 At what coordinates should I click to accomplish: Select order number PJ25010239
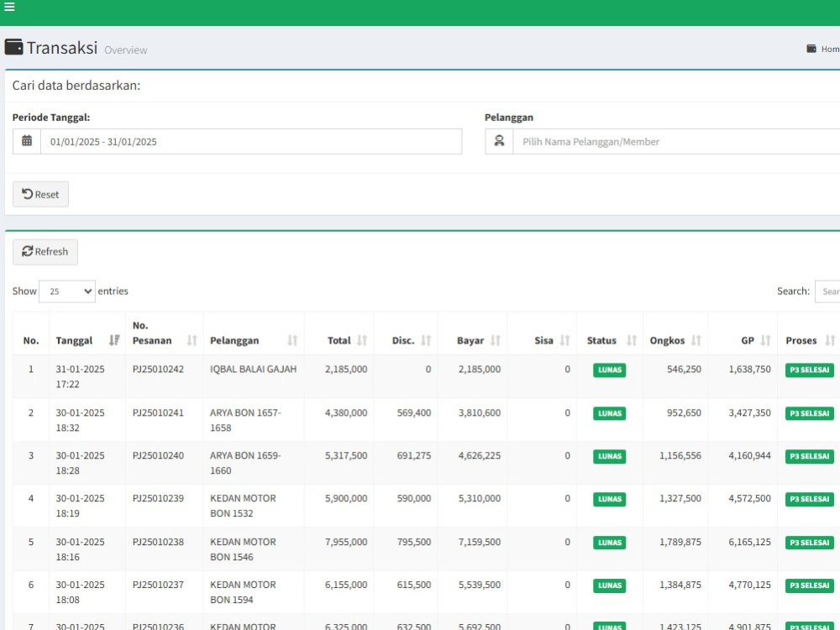(x=158, y=498)
